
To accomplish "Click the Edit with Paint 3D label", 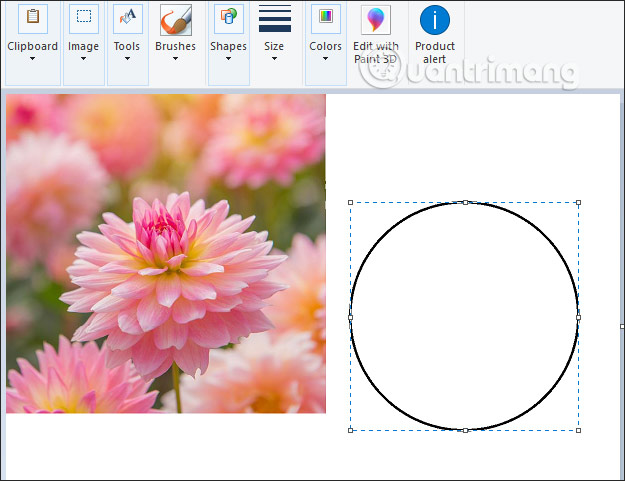I will (376, 53).
